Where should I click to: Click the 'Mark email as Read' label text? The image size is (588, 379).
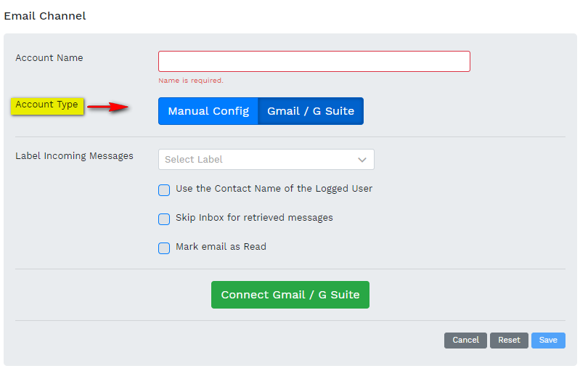pyautogui.click(x=221, y=247)
